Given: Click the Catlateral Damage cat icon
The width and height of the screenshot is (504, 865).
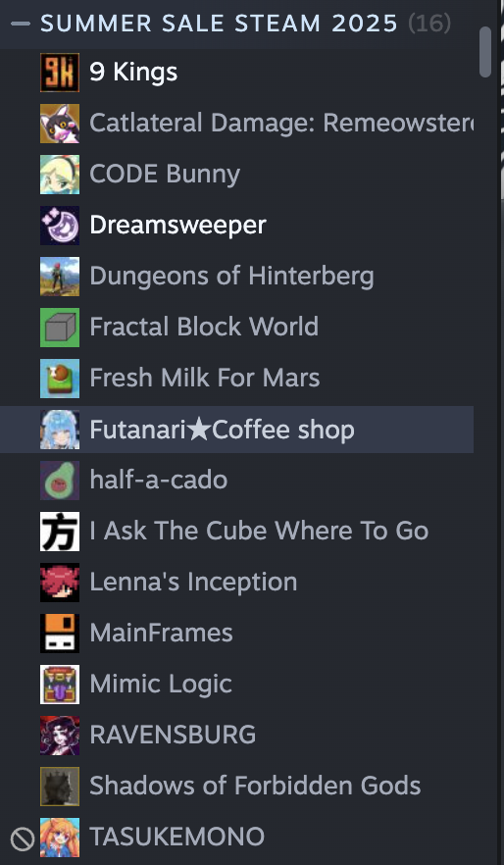Looking at the screenshot, I should (x=60, y=124).
